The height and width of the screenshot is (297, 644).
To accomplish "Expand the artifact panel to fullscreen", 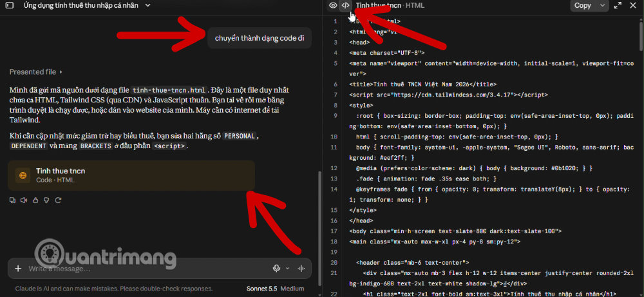I will pos(618,5).
